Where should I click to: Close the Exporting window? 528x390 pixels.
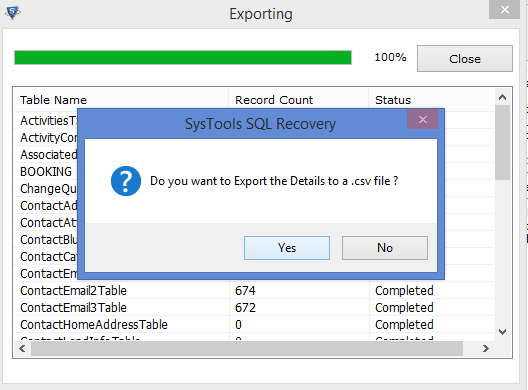click(x=504, y=9)
